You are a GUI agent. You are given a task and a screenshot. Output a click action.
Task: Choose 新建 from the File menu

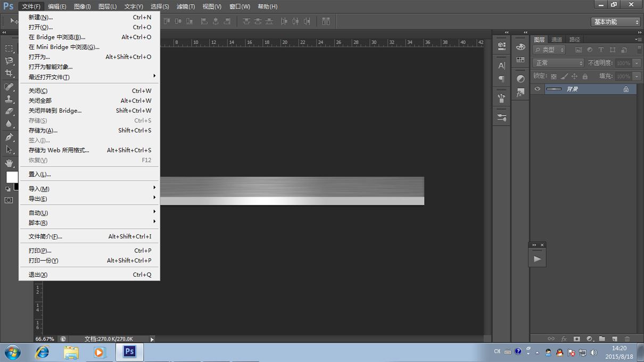click(x=89, y=17)
